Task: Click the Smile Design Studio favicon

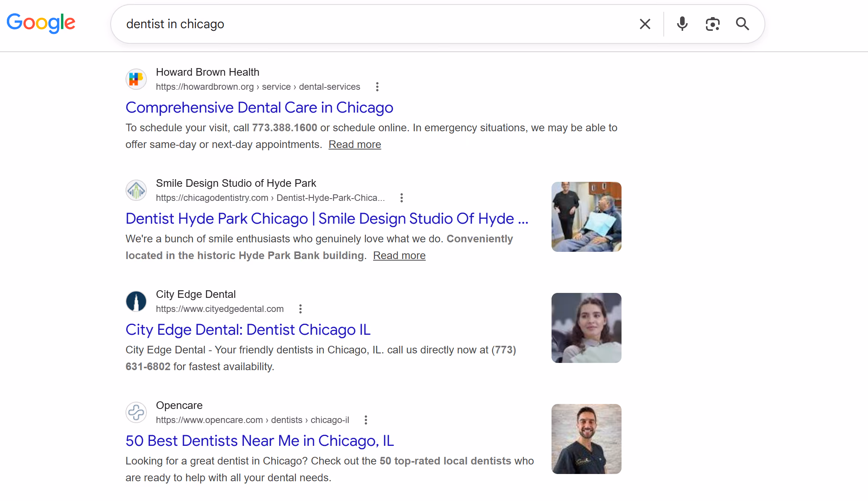Action: [x=136, y=190]
